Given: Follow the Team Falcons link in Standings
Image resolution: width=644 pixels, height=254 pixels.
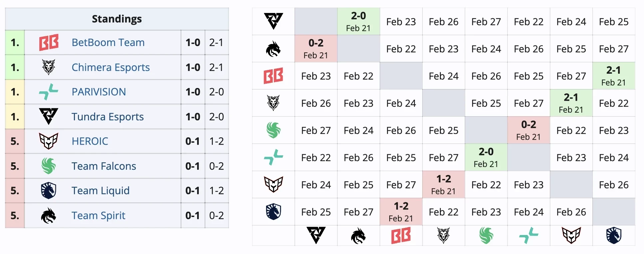Looking at the screenshot, I should pyautogui.click(x=104, y=166).
